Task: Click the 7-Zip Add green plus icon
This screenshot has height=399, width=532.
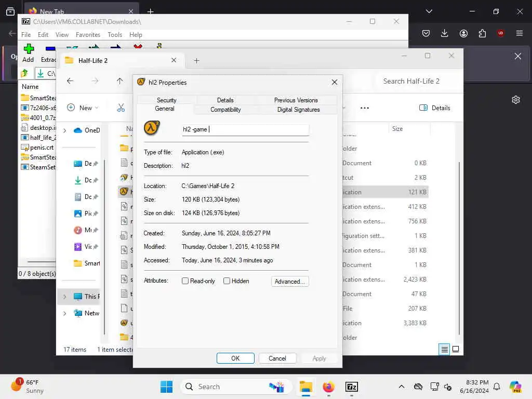Action: pyautogui.click(x=29, y=49)
